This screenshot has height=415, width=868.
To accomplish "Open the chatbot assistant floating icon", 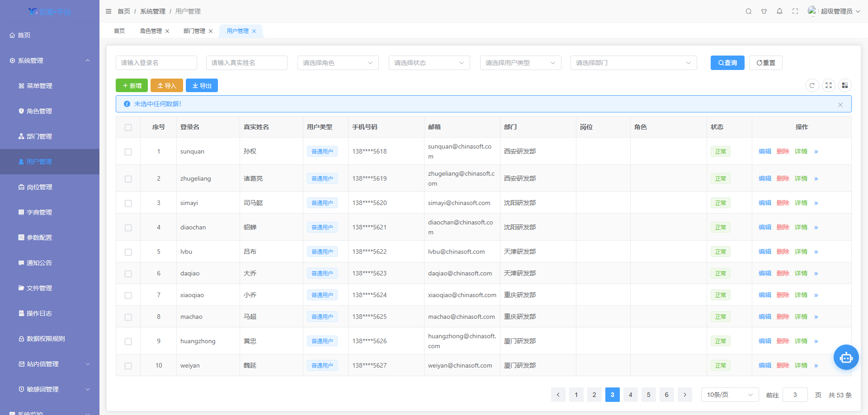I will pos(846,357).
